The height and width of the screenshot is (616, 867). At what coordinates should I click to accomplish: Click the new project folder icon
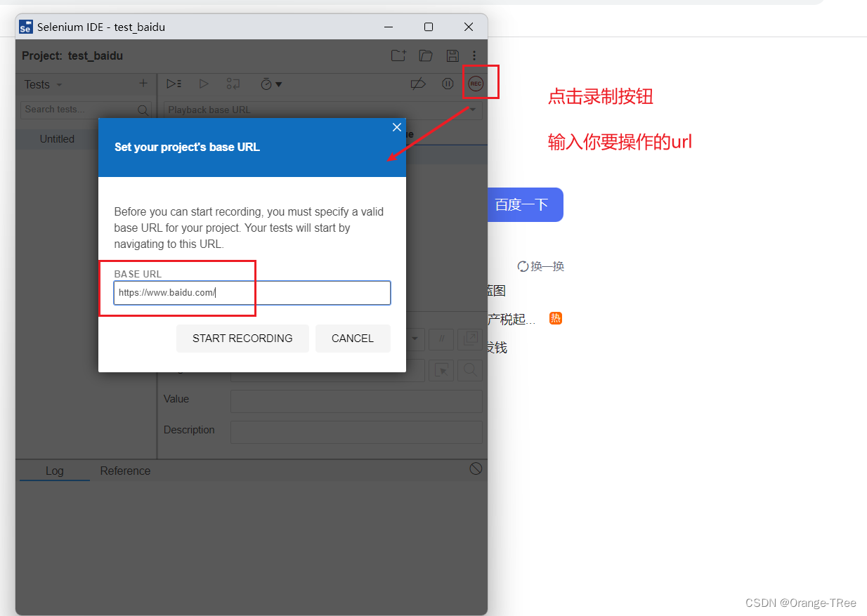pyautogui.click(x=398, y=55)
